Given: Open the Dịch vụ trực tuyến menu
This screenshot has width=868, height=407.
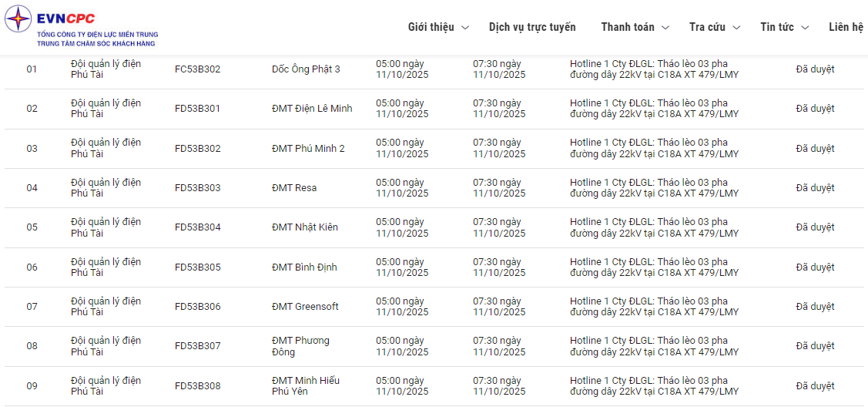Looking at the screenshot, I should pyautogui.click(x=532, y=27).
